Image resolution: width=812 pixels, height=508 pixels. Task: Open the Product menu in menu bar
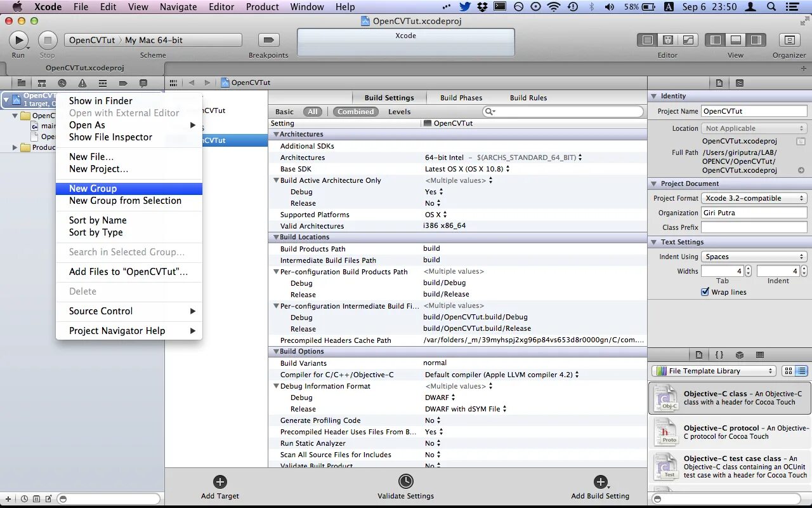tap(263, 7)
